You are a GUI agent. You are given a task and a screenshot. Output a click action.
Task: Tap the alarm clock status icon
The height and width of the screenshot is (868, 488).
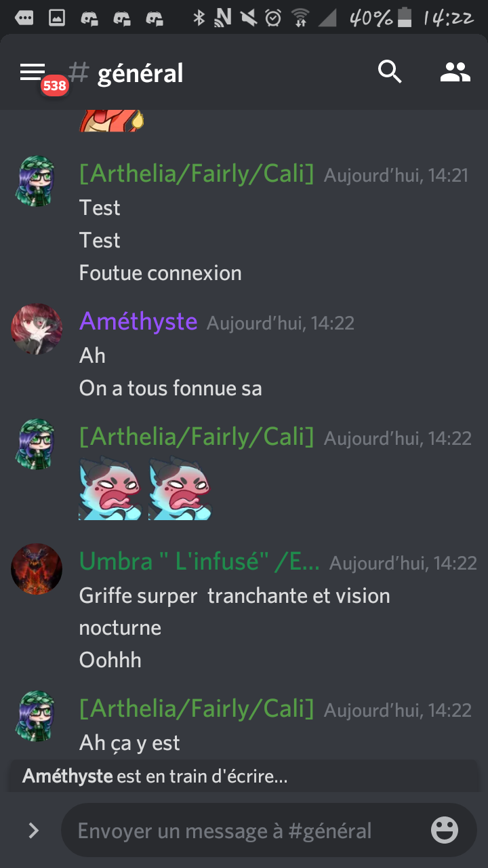pyautogui.click(x=273, y=18)
